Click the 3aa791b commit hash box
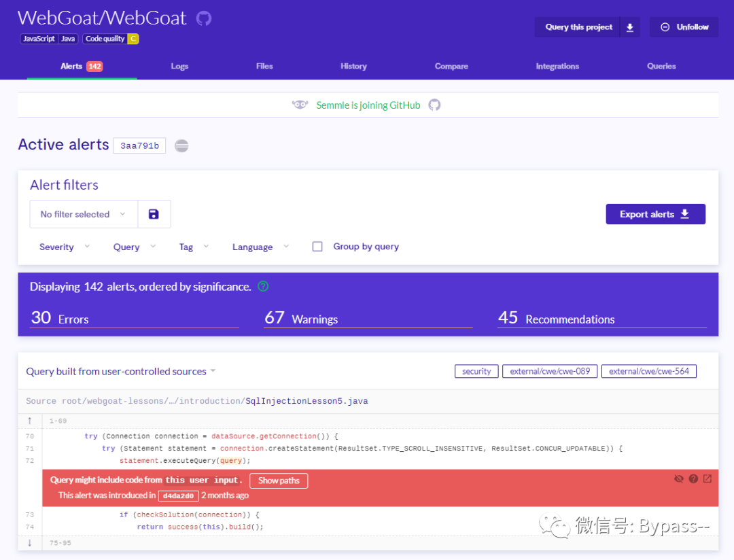 (139, 145)
